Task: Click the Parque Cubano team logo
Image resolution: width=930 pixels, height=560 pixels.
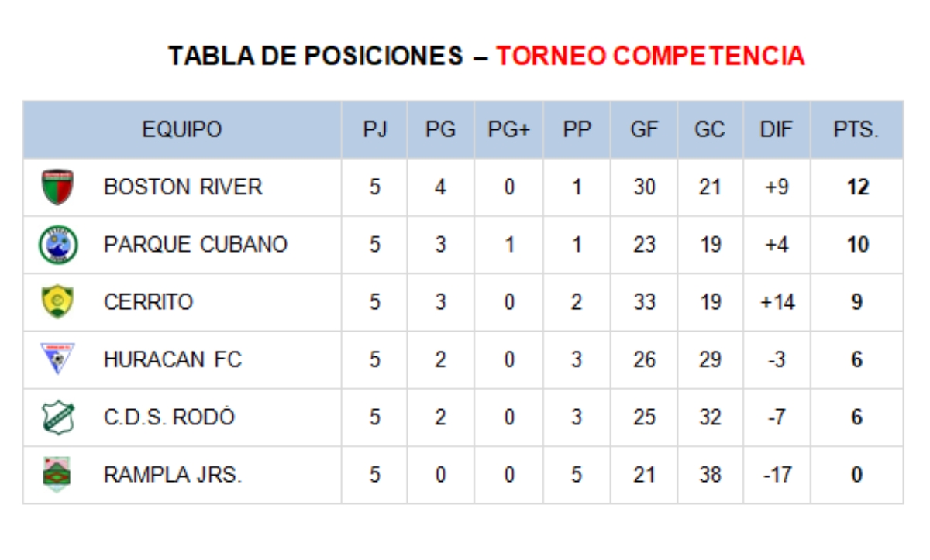Action: (x=58, y=245)
